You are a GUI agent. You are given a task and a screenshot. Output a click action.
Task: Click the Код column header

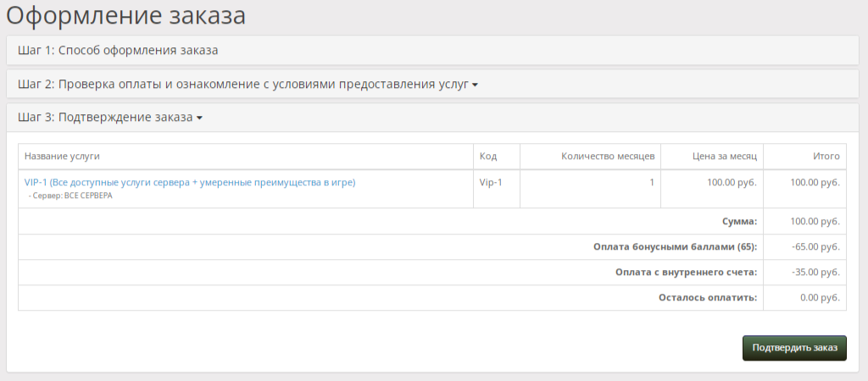pos(488,157)
